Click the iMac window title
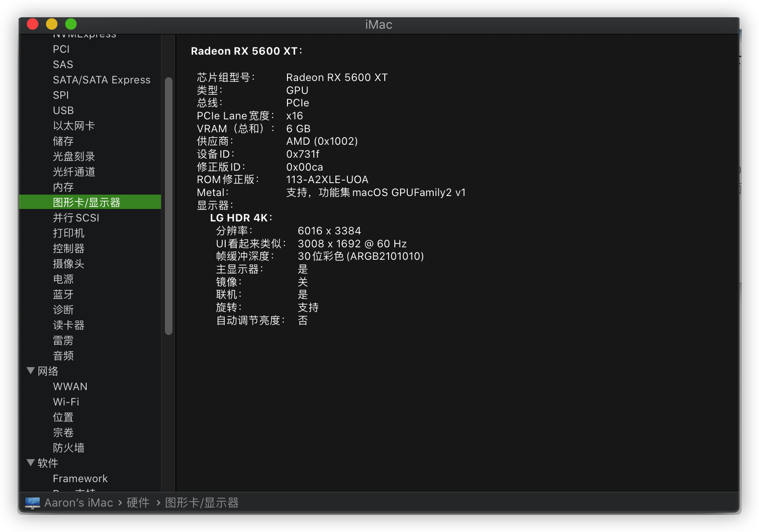 pyautogui.click(x=379, y=24)
